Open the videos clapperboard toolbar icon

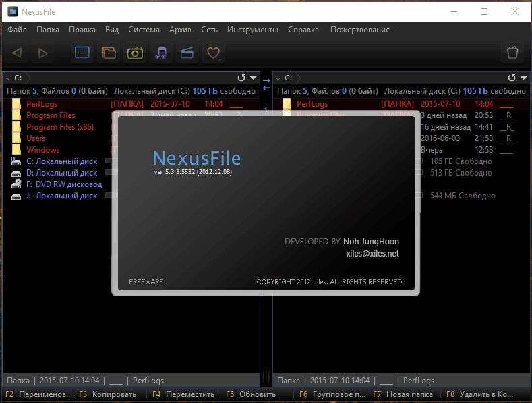pos(187,53)
